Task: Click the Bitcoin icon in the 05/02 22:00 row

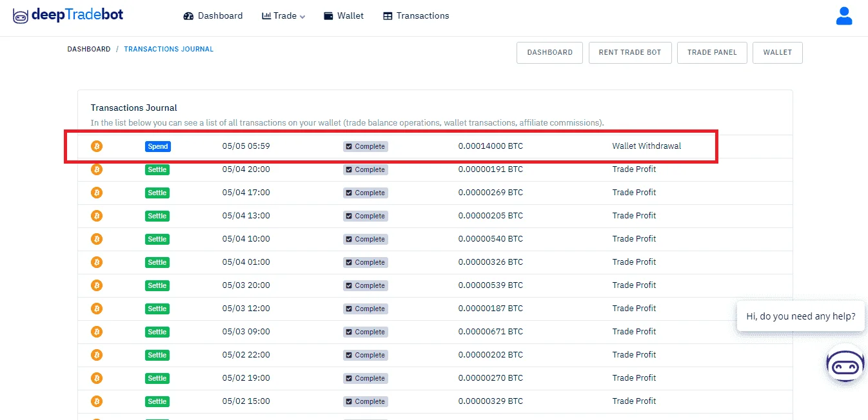Action: (97, 355)
